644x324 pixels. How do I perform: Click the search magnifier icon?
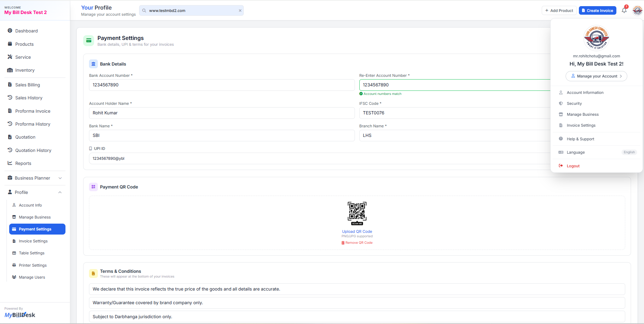coord(144,11)
